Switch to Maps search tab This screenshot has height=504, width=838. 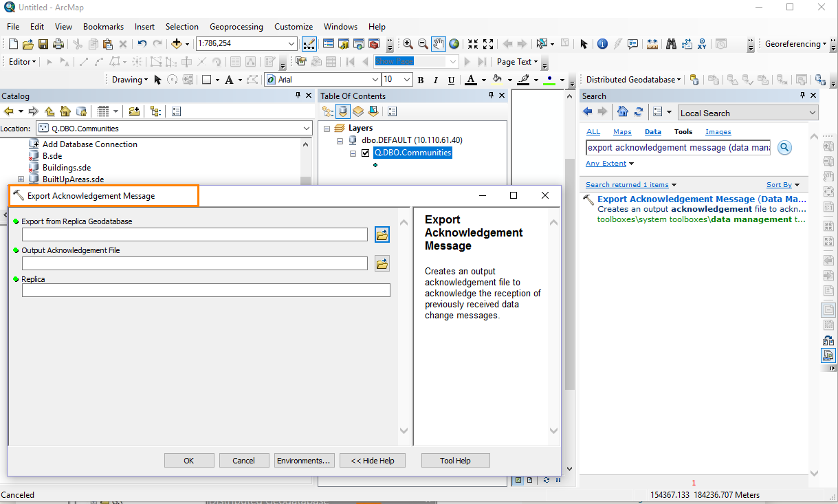click(622, 131)
